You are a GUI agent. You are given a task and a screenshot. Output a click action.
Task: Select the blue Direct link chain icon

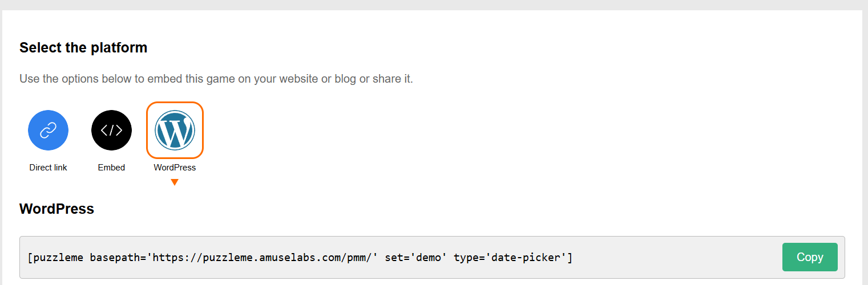coord(49,131)
